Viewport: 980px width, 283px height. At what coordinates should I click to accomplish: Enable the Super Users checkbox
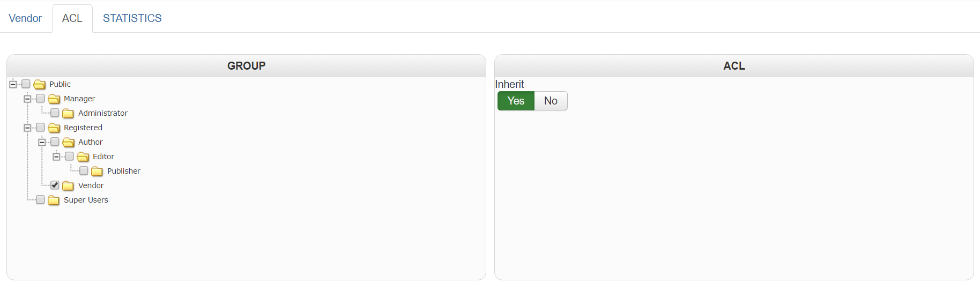(40, 200)
